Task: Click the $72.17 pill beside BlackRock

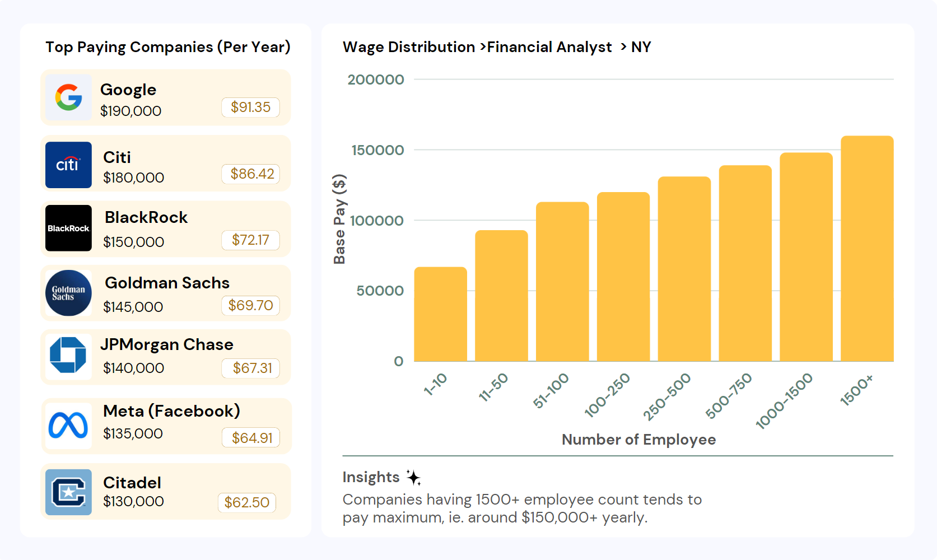Action: (250, 240)
